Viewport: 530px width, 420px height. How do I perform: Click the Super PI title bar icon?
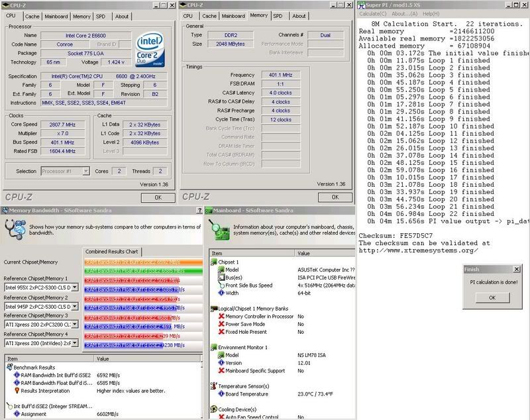point(361,5)
